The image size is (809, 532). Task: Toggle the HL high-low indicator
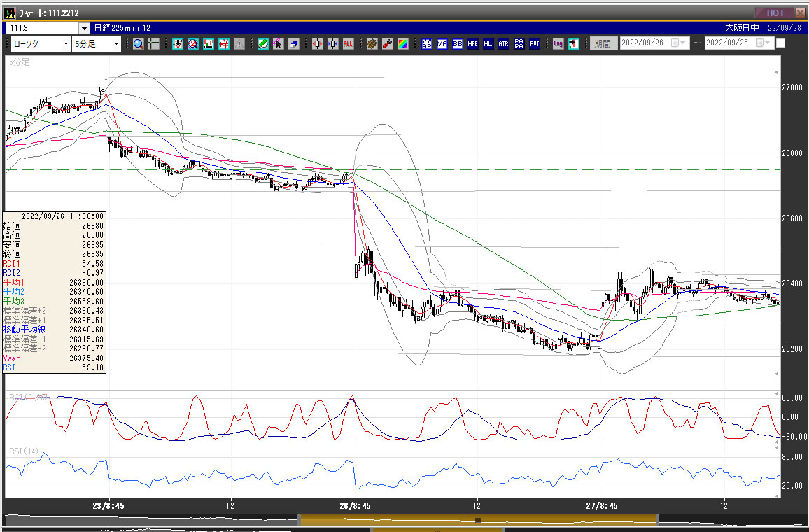pyautogui.click(x=488, y=44)
